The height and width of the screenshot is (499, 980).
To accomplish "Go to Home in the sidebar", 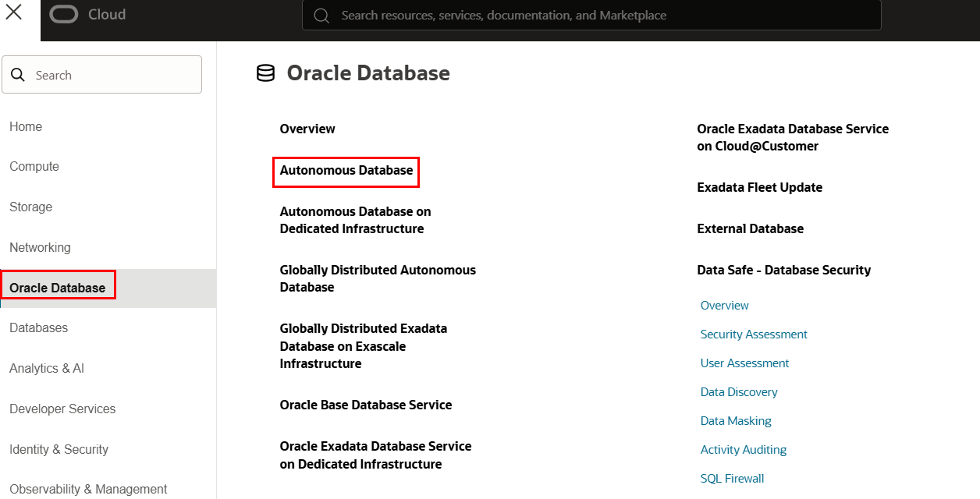I will [26, 126].
